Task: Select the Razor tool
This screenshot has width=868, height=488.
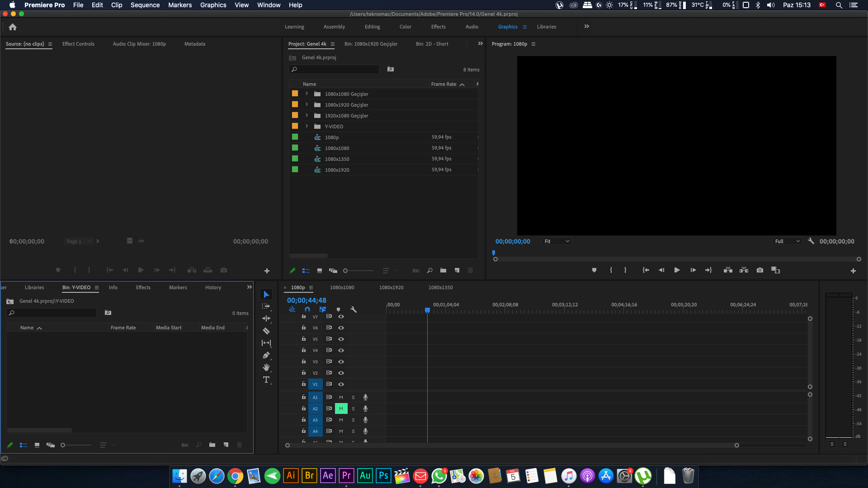Action: (266, 331)
